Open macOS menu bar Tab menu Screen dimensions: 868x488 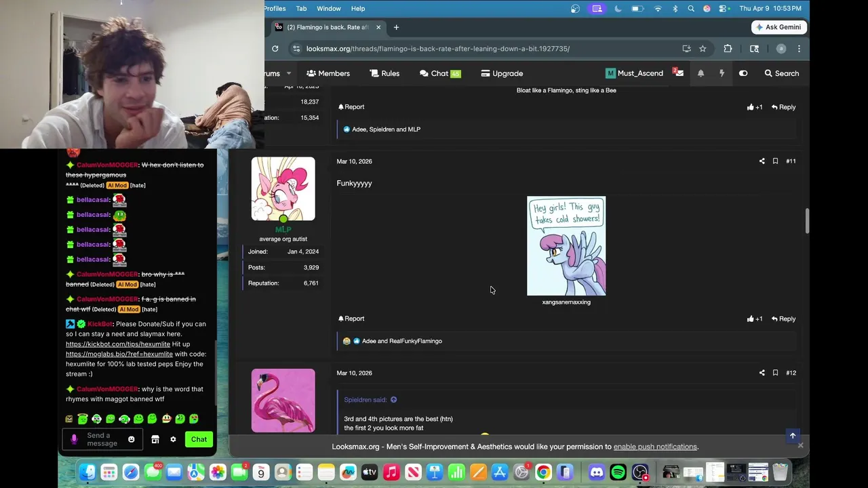tap(301, 8)
